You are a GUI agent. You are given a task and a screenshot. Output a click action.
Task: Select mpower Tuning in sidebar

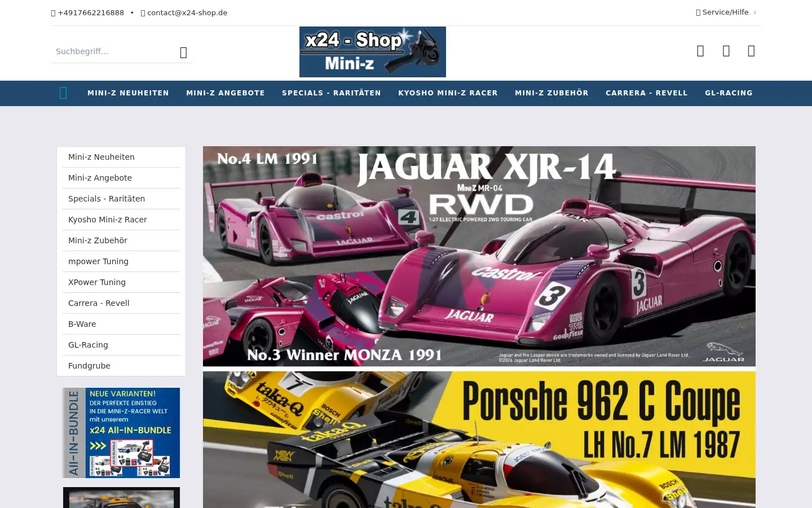point(121,261)
